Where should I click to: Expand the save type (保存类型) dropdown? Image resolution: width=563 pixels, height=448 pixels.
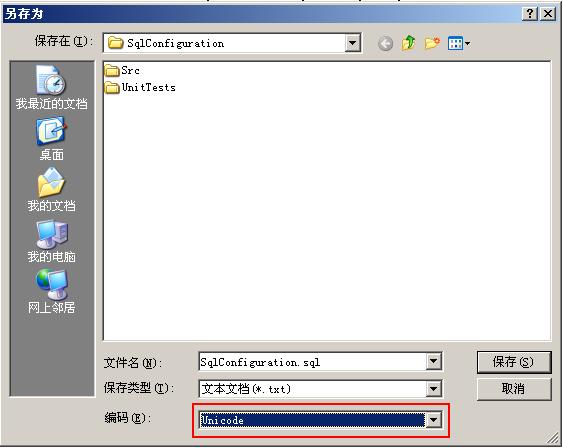coord(434,388)
